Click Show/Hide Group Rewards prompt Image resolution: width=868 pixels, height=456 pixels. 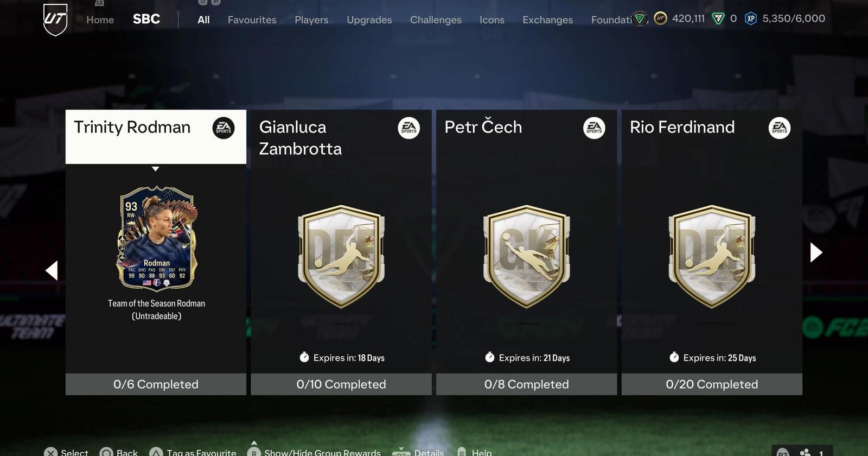pos(314,452)
